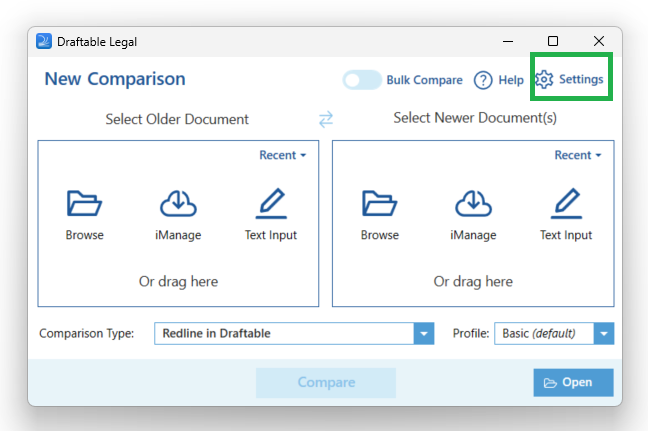
Task: Close the Draftable Legal window
Action: click(x=599, y=41)
